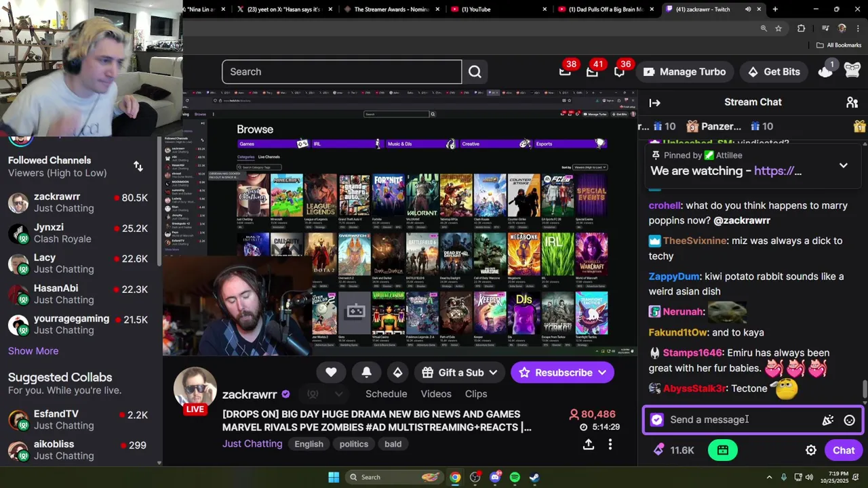Switch to the Dad Pulls Off tab

[x=606, y=9]
